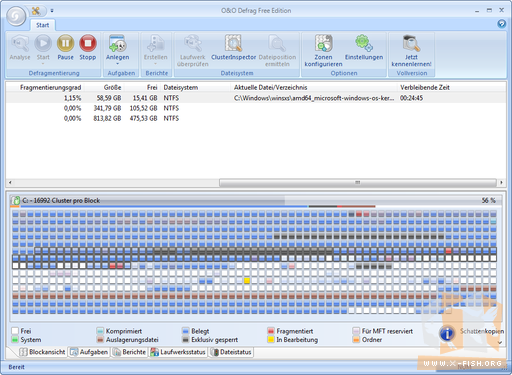Image resolution: width=512 pixels, height=375 pixels.
Task: Click the 1,15% fragmentation value
Action: pos(72,98)
